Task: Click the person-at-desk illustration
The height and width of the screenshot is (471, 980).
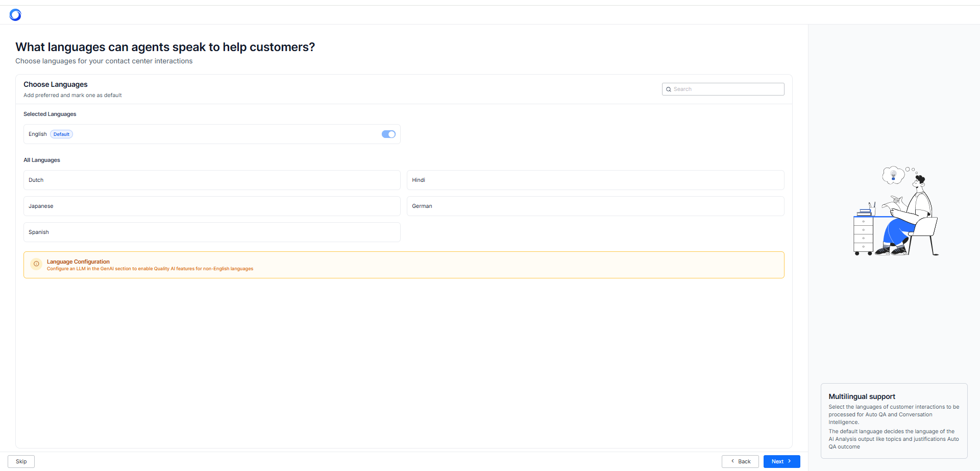Action: coord(896,211)
